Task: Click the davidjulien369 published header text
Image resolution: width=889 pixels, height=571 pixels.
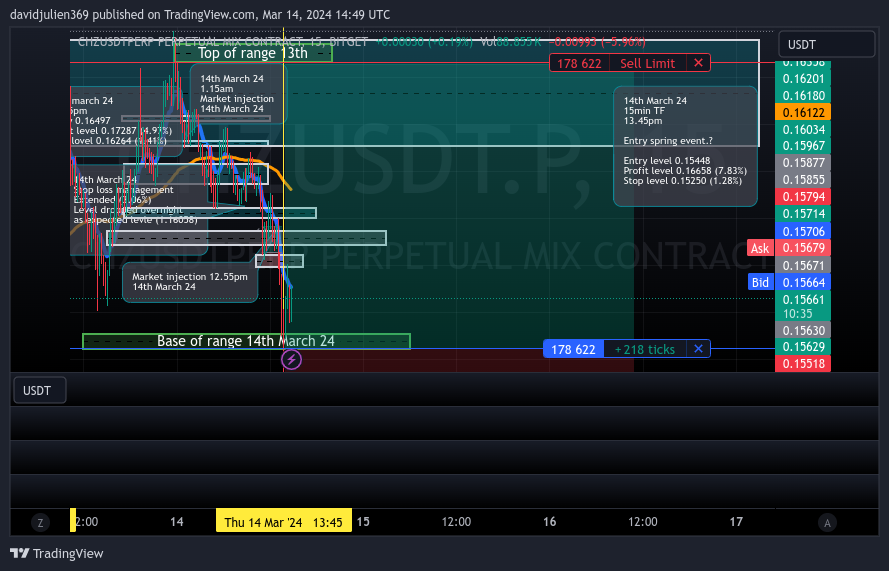Action: [x=200, y=15]
